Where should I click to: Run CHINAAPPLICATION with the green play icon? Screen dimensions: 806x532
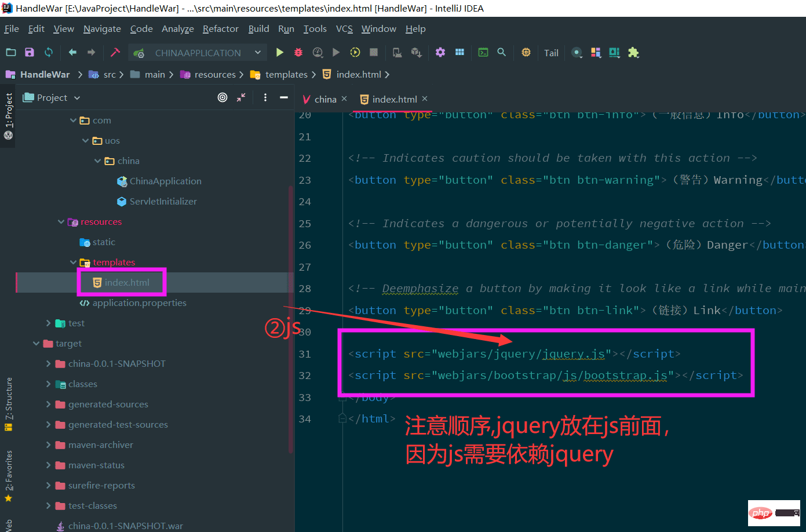[280, 52]
